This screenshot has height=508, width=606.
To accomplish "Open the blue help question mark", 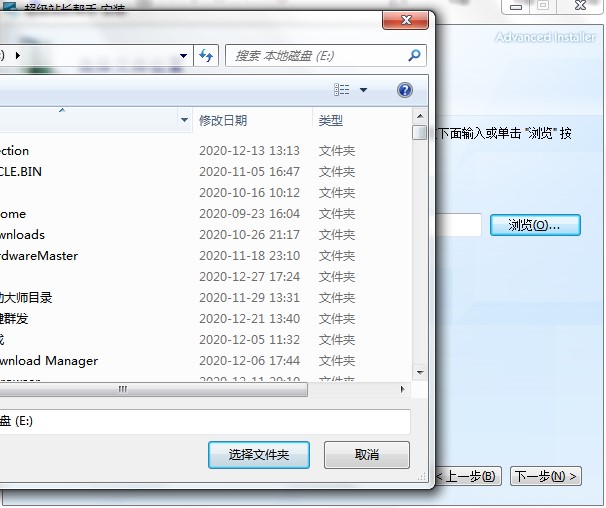I will (x=405, y=90).
